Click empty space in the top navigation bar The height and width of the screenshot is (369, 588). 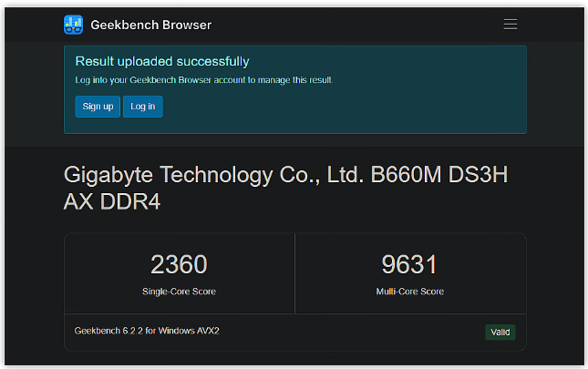(x=365, y=25)
